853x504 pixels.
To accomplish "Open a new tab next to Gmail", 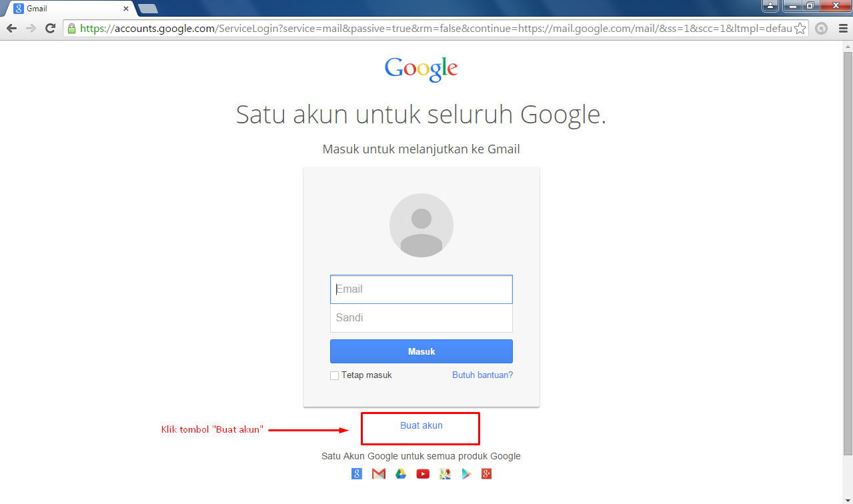I will pyautogui.click(x=147, y=9).
